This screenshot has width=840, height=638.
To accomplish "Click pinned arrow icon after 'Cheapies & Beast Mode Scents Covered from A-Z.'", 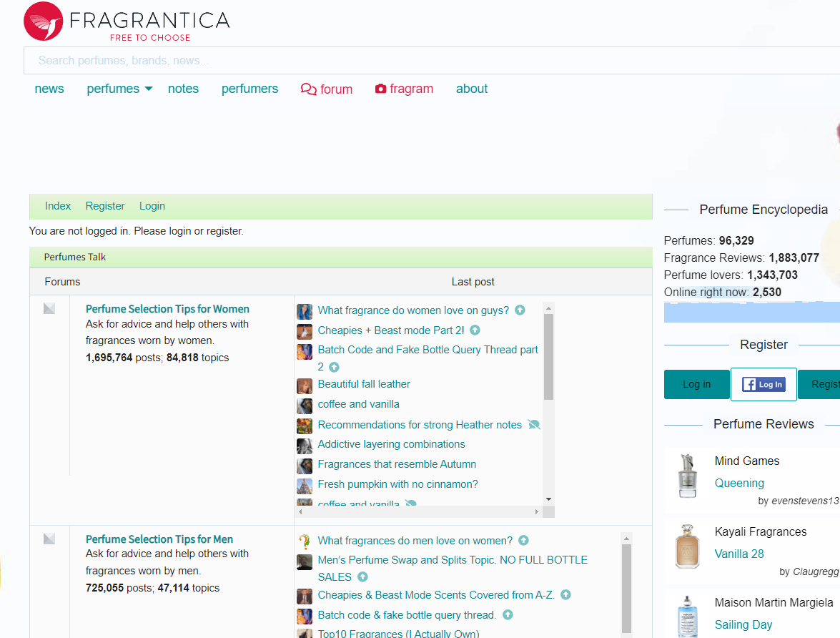I will [565, 595].
